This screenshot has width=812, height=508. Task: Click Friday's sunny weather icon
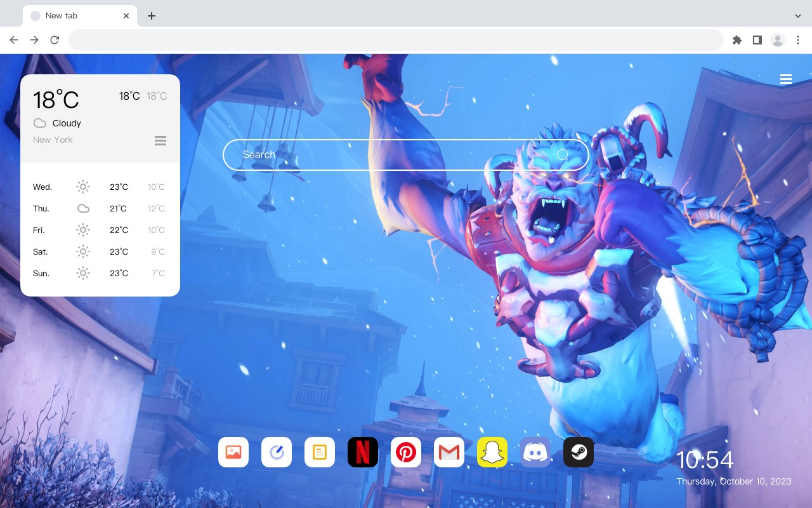point(83,230)
